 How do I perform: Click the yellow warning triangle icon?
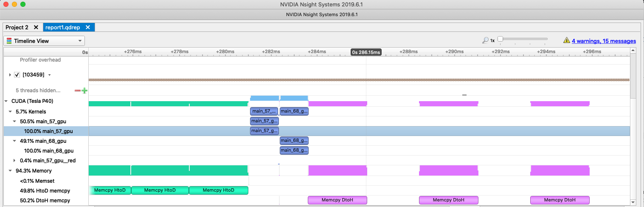pyautogui.click(x=566, y=40)
